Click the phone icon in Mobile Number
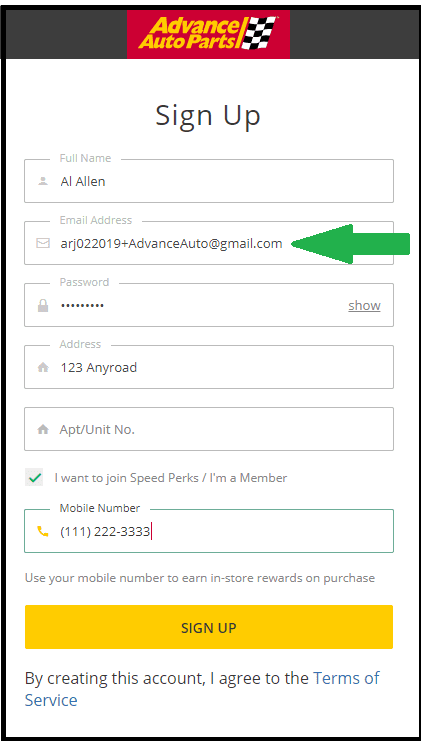 coord(43,532)
